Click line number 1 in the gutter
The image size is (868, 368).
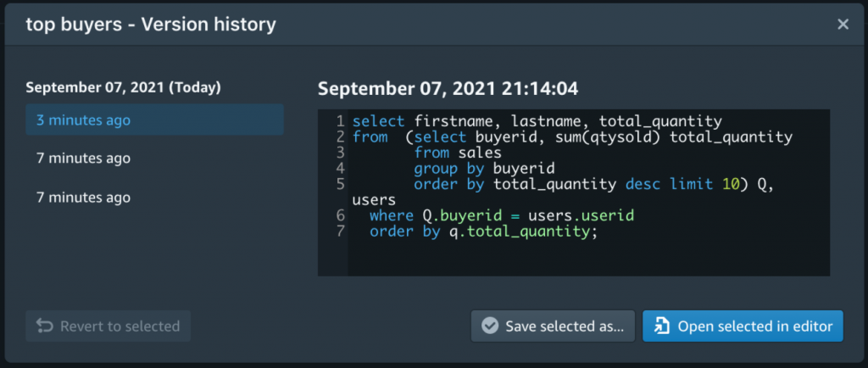tap(340, 121)
